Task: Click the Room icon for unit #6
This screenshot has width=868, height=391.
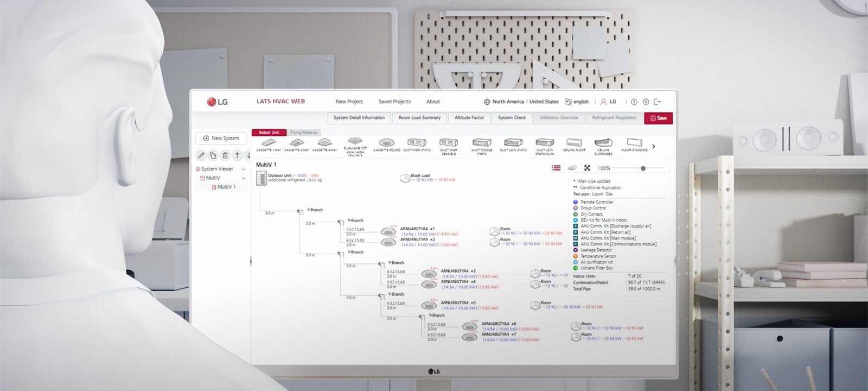Action: (x=576, y=326)
